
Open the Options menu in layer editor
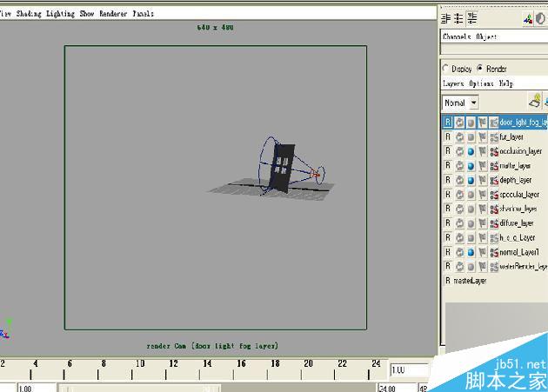point(481,83)
